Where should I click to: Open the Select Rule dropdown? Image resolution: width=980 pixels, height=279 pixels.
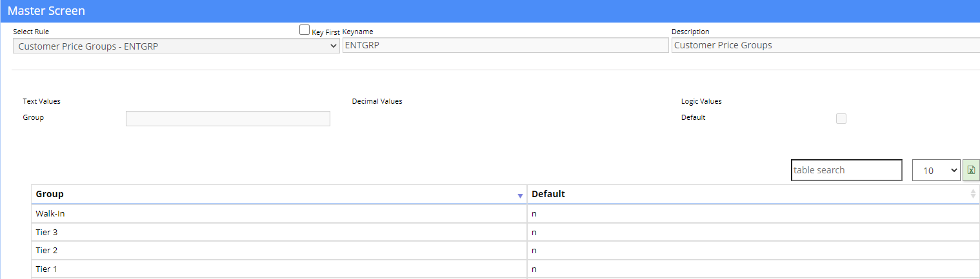176,46
